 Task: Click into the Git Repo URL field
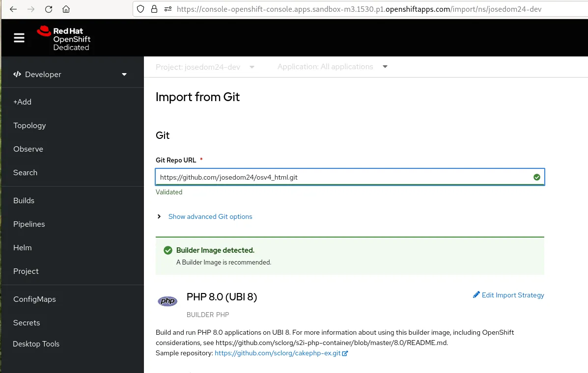344,177
